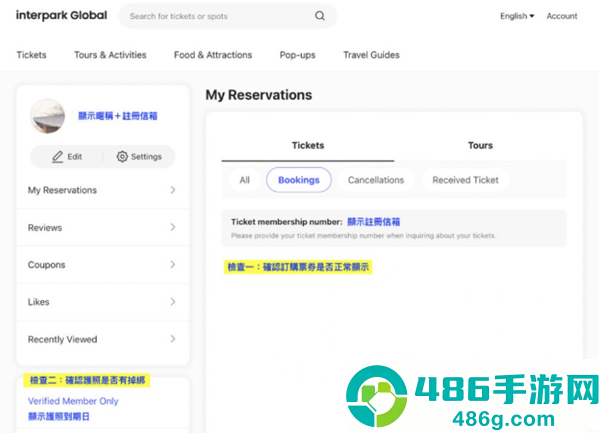The width and height of the screenshot is (600, 434).
Task: Select the Received Ticket filter
Action: click(x=465, y=180)
